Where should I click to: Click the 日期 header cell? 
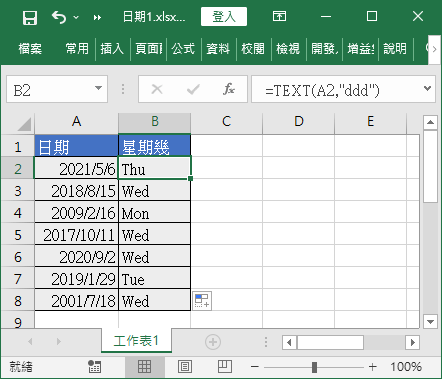(x=77, y=145)
